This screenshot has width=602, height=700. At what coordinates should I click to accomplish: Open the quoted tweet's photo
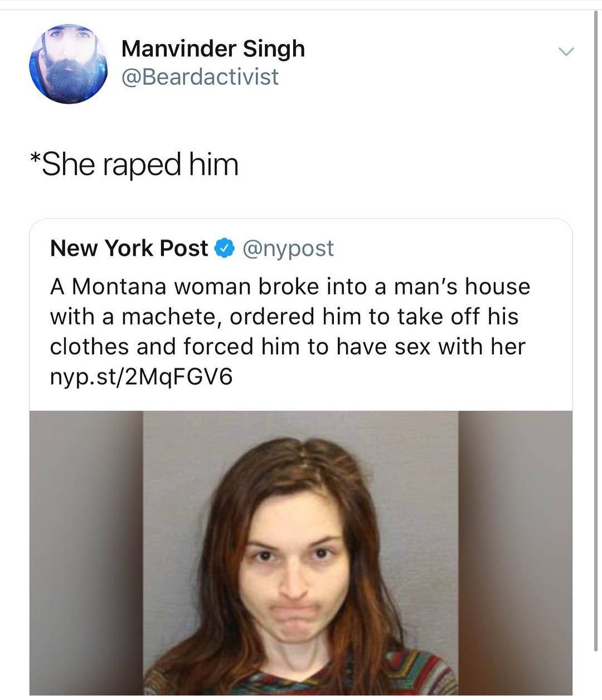tap(301, 553)
